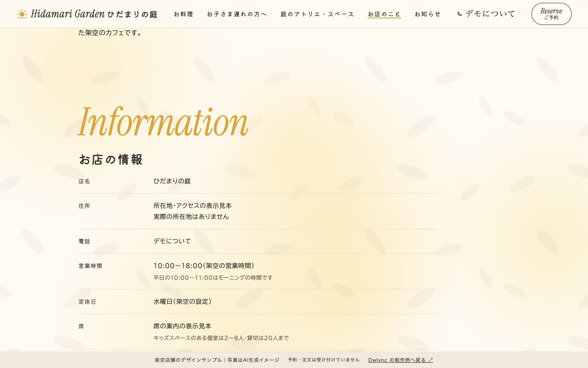Open the お知らせ navigation item
Viewport: 588px width, 368px height.
[428, 14]
